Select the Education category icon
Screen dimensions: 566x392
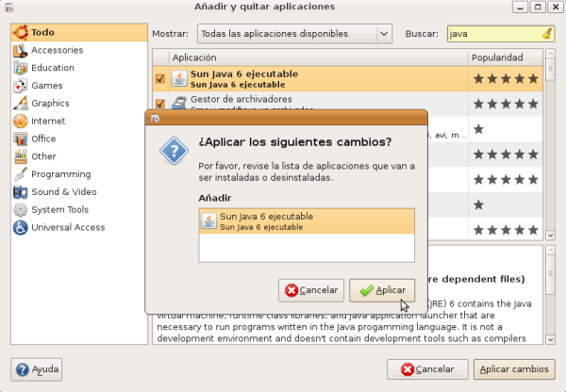click(20, 68)
